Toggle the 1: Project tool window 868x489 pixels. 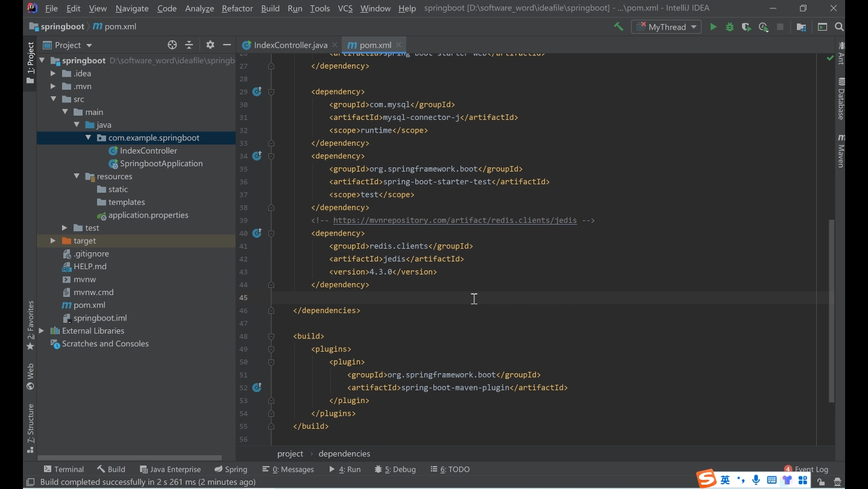30,63
